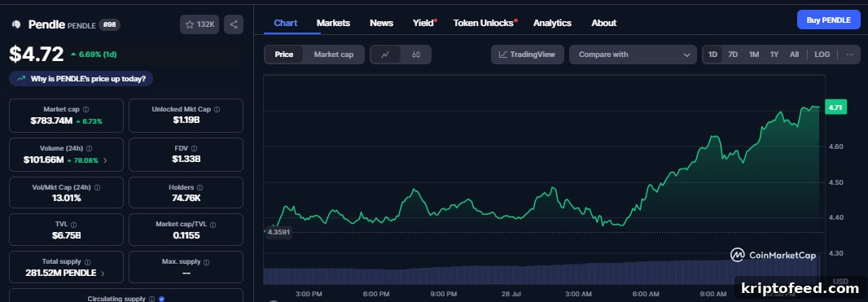Click the Market cap/TVL info icon
Image resolution: width=868 pixels, height=302 pixels.
[213, 225]
